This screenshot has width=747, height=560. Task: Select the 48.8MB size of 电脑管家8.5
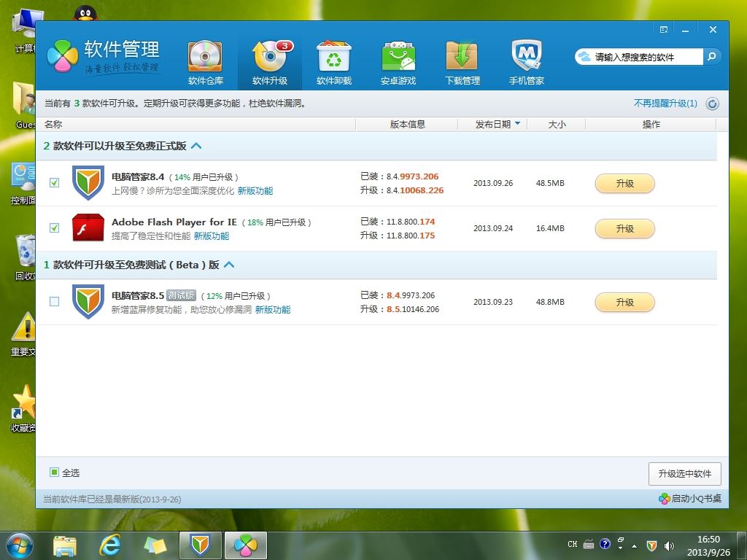click(x=550, y=301)
